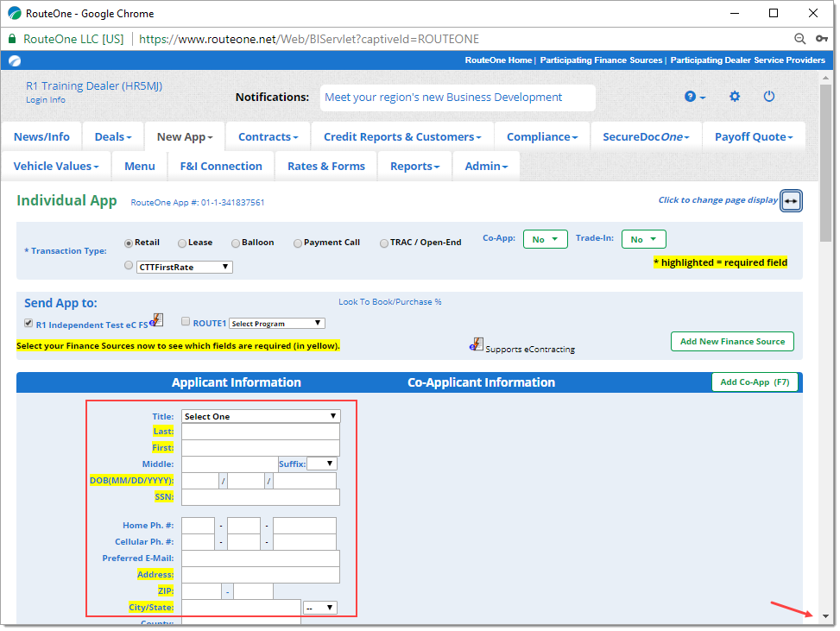This screenshot has width=840, height=631.
Task: Focus the First name input field
Action: click(261, 448)
